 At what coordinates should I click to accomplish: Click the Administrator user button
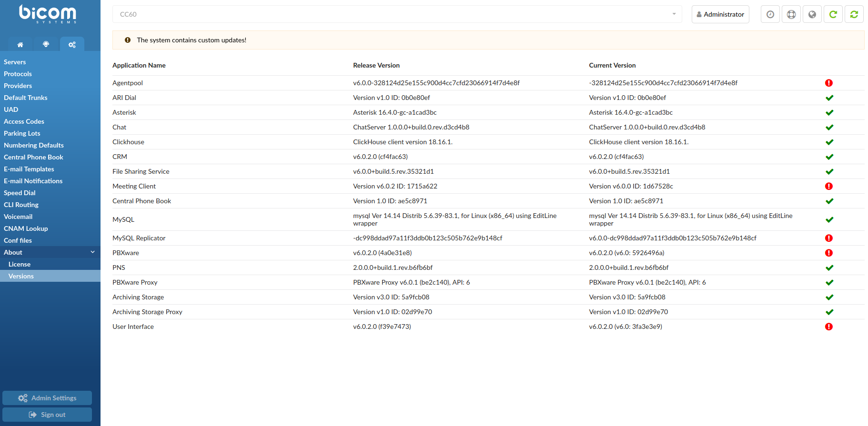click(x=720, y=14)
